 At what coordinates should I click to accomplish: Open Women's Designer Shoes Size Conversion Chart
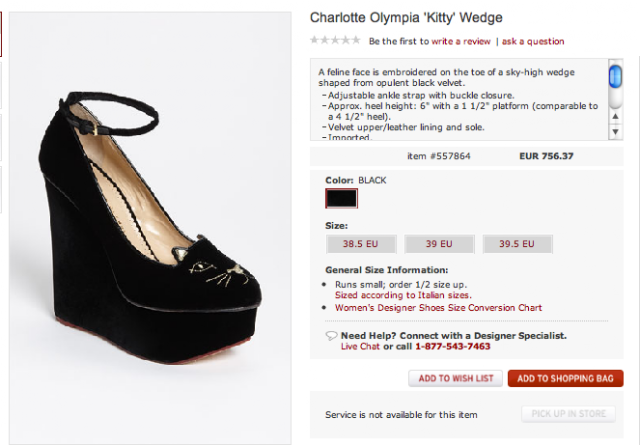(x=438, y=308)
